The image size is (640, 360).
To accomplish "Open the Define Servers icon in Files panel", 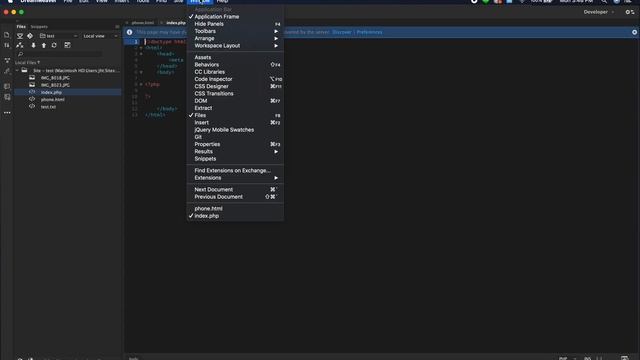I will [x=20, y=36].
